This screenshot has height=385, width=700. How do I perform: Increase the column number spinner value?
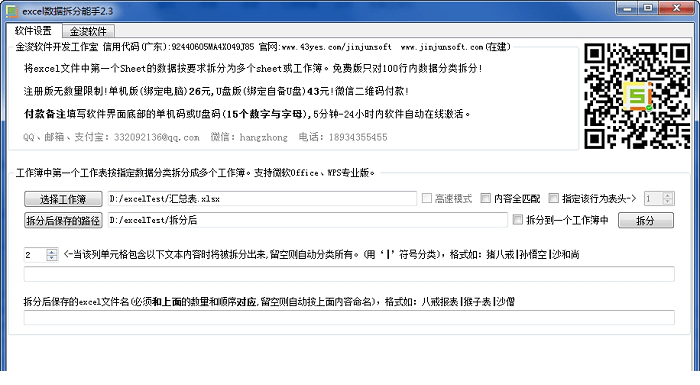click(x=52, y=251)
